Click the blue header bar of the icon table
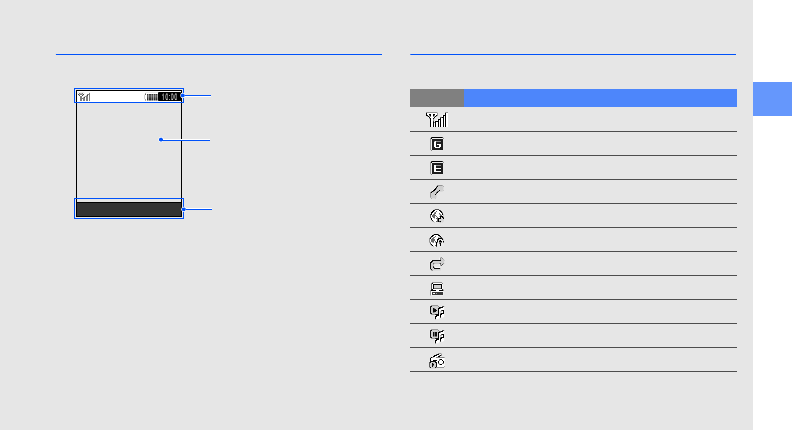792x430 pixels. pyautogui.click(x=600, y=97)
